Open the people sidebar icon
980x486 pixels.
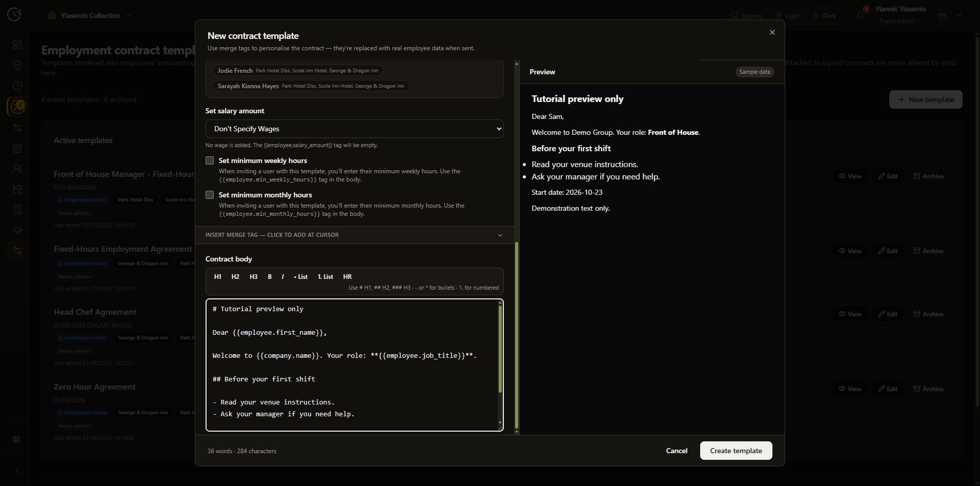[17, 168]
